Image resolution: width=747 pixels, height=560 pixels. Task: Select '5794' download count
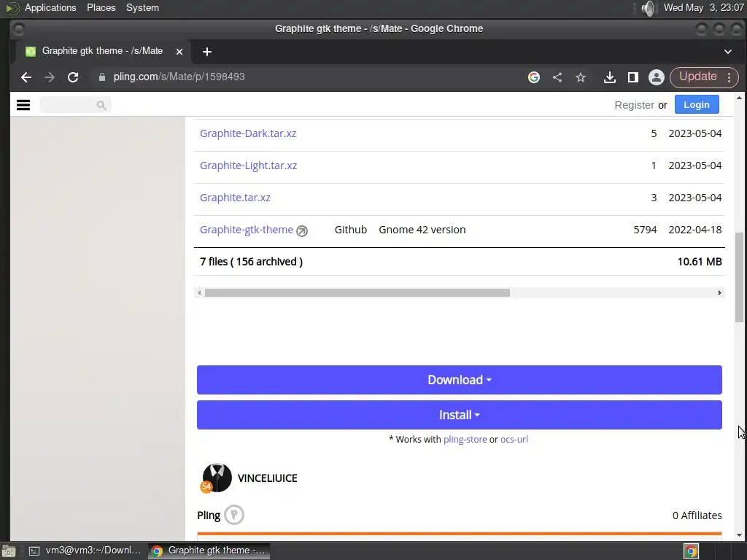click(x=645, y=230)
